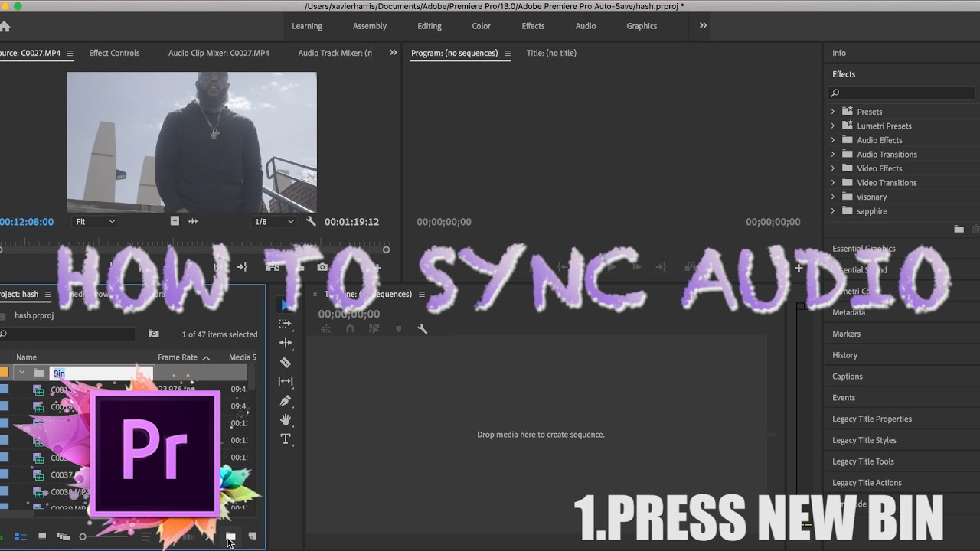Sort by the Frame Rate column header
Viewport: 980px width, 551px height.
pyautogui.click(x=178, y=357)
